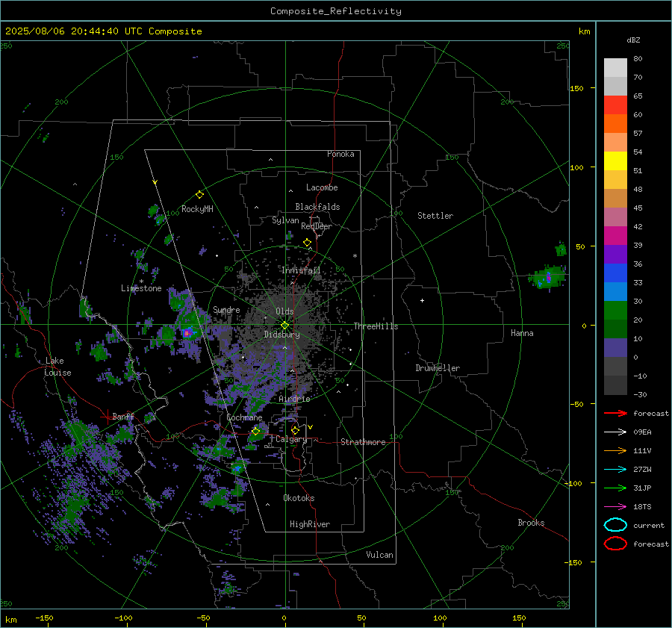The width and height of the screenshot is (672, 628).
Task: Click the 80 dBZ value label
Action: coord(638,59)
